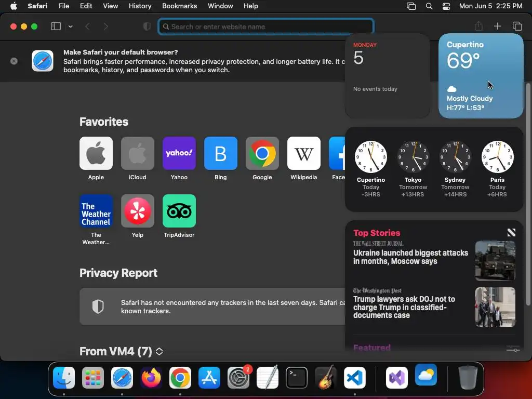
Task: Open a new tab with plus icon
Action: (497, 26)
